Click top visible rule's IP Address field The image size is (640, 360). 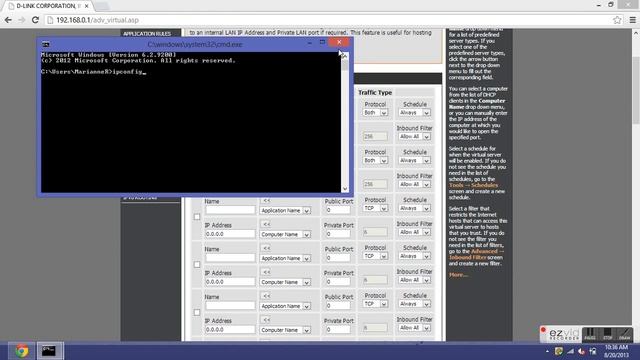click(x=230, y=234)
